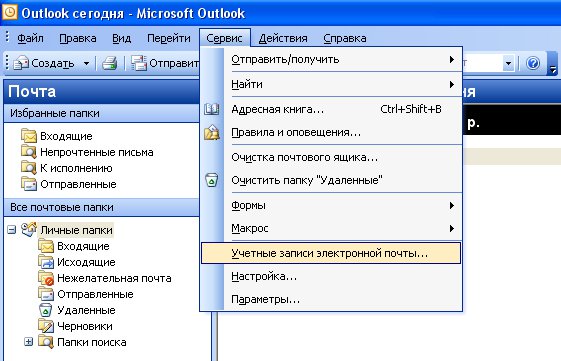Select Учетные записи электронной почты...
The image size is (561, 361).
point(331,253)
